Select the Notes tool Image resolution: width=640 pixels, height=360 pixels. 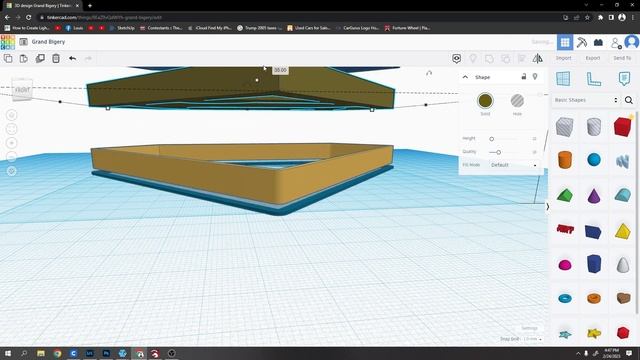[624, 78]
